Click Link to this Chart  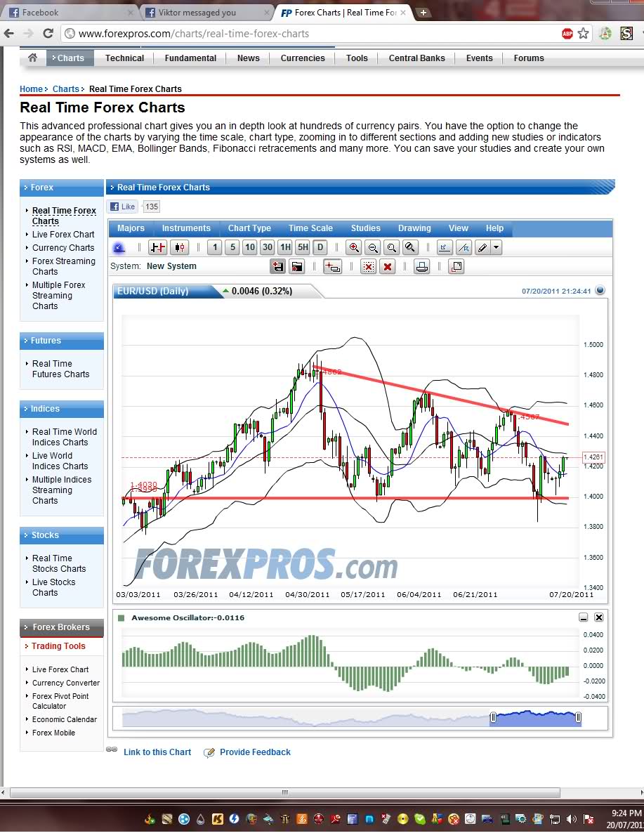pos(157,752)
